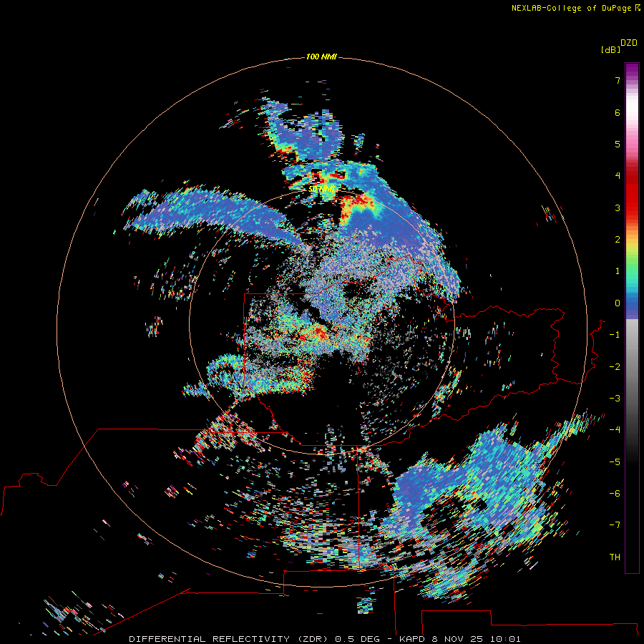The height and width of the screenshot is (644, 644).
Task: Click the DZD legend title
Action: [629, 43]
